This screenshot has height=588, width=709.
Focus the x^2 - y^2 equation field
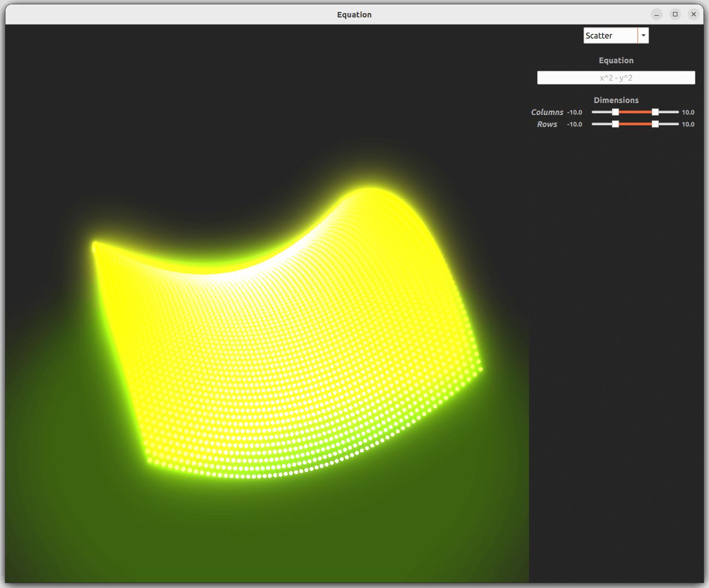pos(616,78)
